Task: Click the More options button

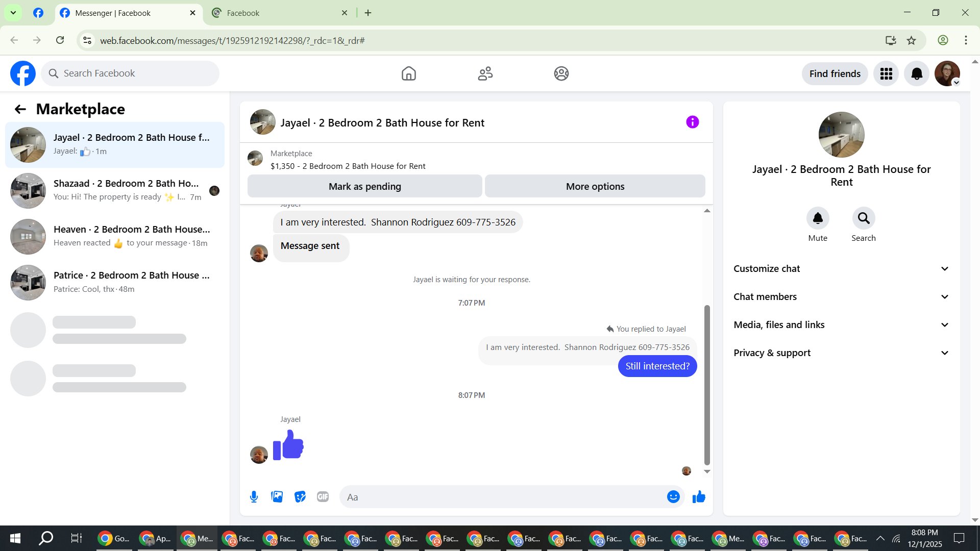Action: coord(595,186)
